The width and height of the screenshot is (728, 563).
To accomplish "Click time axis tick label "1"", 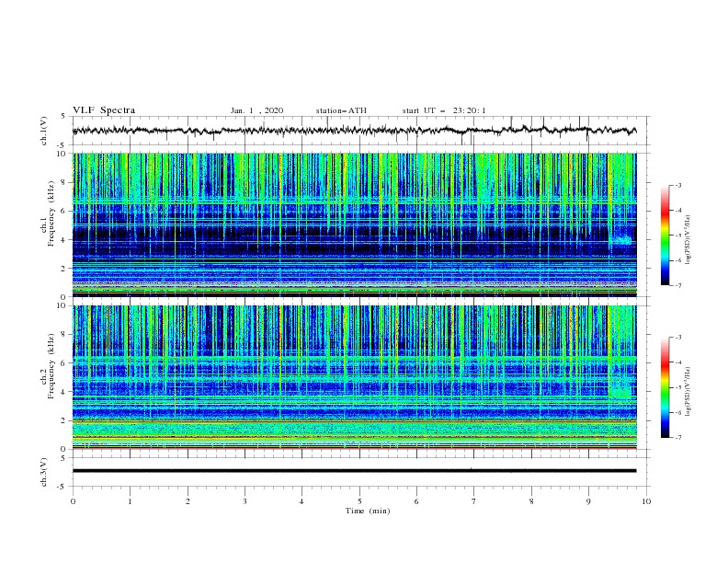I will tap(130, 501).
